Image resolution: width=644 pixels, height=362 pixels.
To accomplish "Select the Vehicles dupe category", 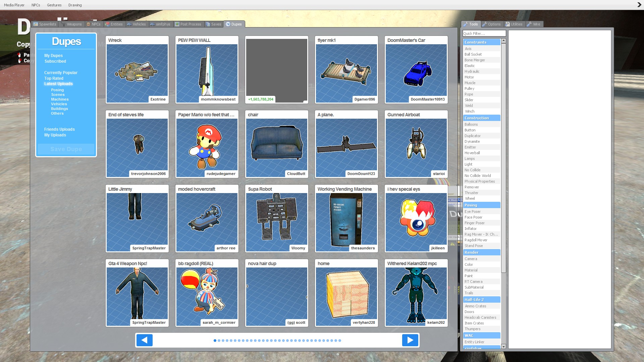I will (x=59, y=104).
